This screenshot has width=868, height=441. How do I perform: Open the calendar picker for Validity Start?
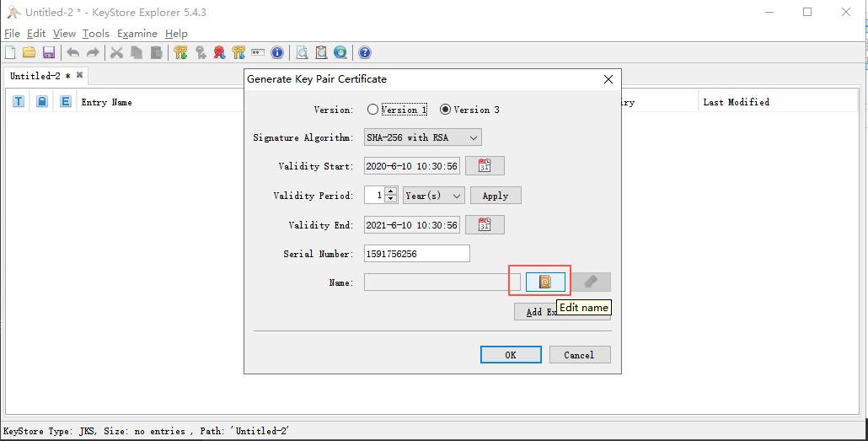(485, 165)
